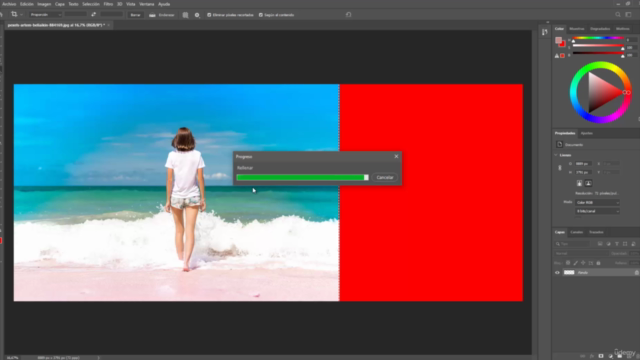This screenshot has height=360, width=640.
Task: Open crop settings gear icon
Action: pyautogui.click(x=197, y=15)
